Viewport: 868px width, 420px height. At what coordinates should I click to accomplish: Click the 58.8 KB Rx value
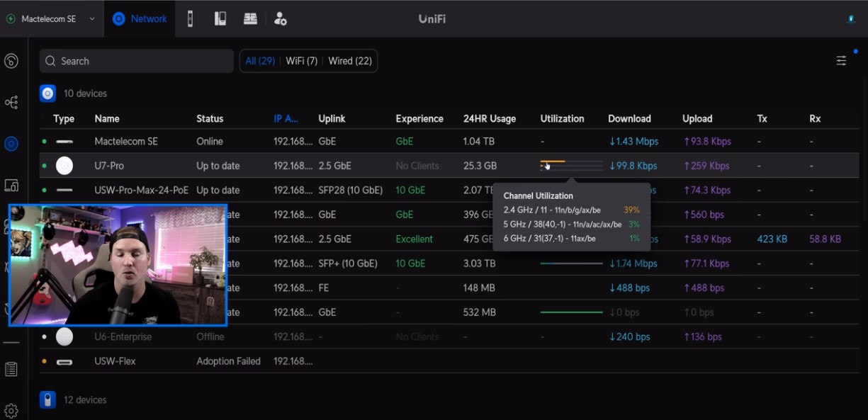click(x=825, y=239)
